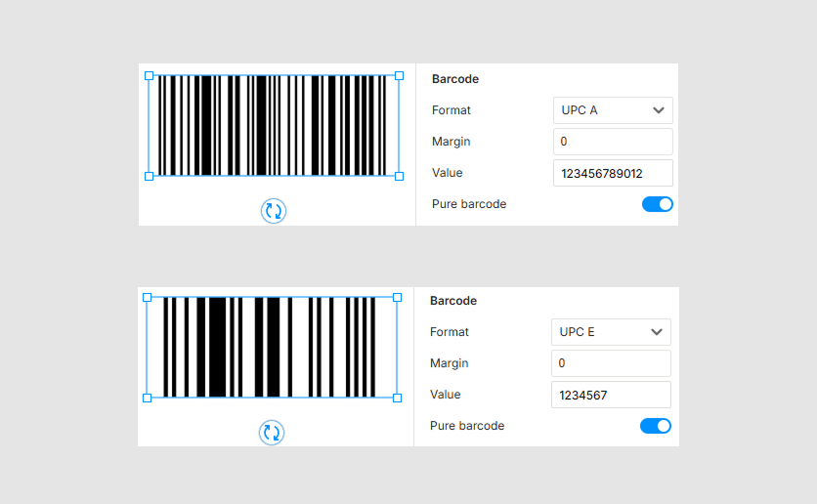Click top-left resize handle of UPC A barcode
The height and width of the screenshot is (504, 817).
tap(149, 76)
